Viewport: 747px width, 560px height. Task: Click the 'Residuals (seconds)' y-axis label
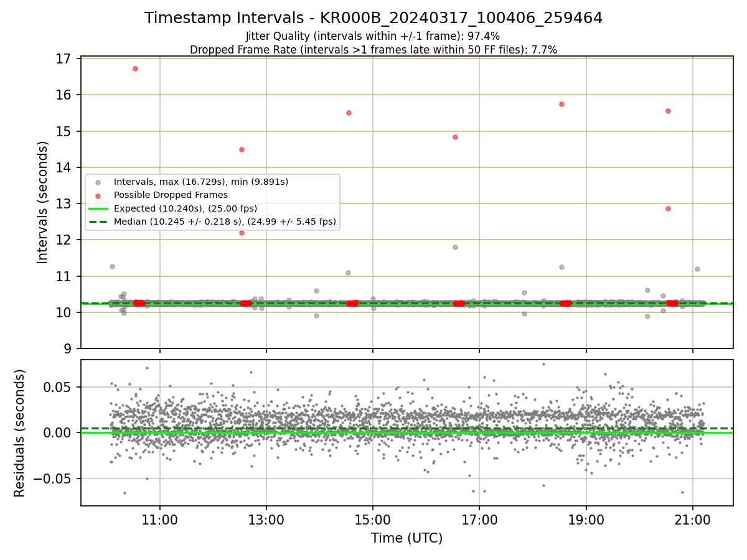(20, 433)
